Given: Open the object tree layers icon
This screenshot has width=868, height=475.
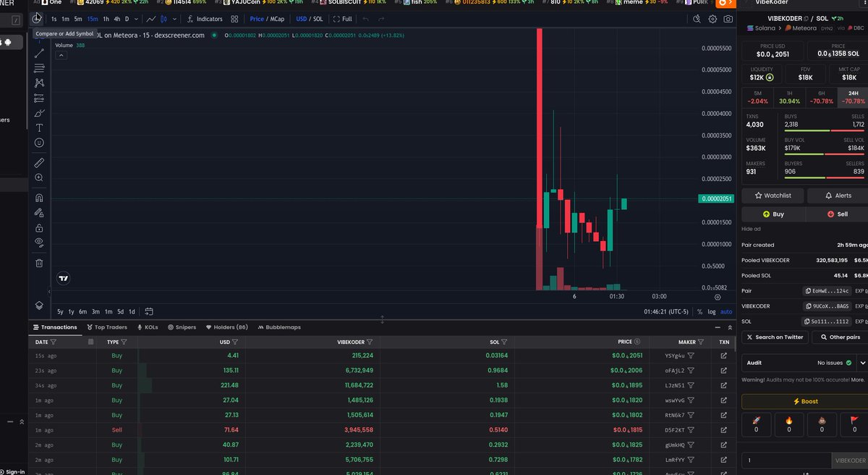Looking at the screenshot, I should (39, 306).
